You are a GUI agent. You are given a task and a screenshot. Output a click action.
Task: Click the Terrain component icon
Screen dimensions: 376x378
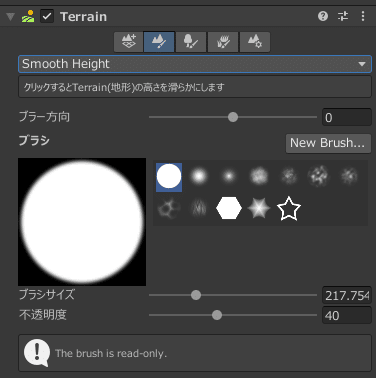[28, 16]
